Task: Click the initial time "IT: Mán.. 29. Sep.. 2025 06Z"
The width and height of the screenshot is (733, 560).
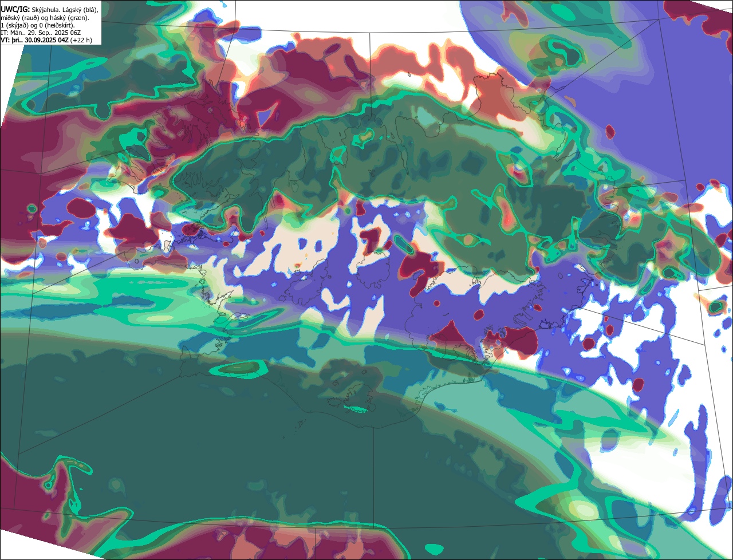Action: (x=41, y=33)
